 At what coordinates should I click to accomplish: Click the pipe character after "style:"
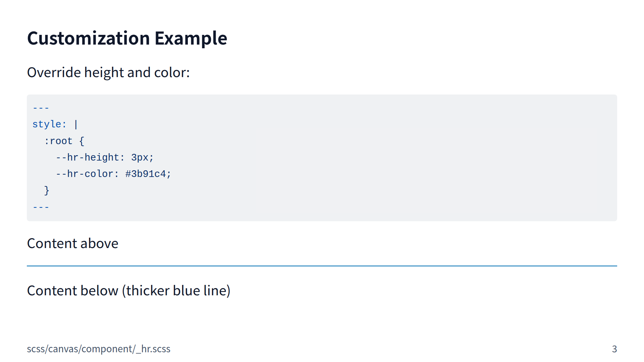(x=76, y=124)
